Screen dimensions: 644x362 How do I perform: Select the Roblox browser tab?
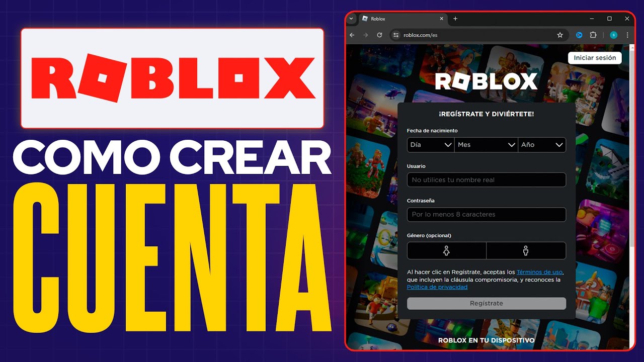(x=402, y=19)
